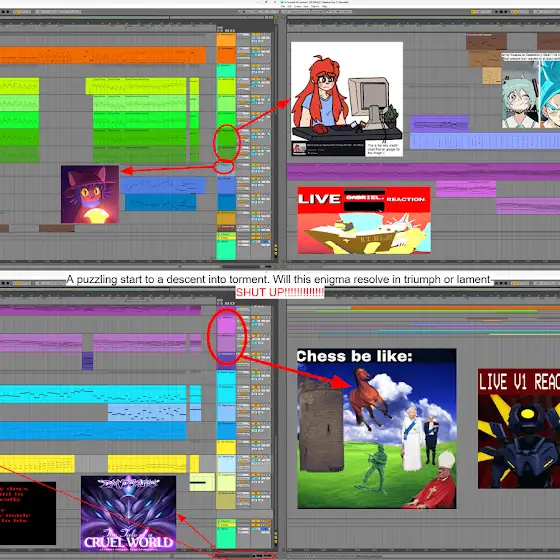Screen dimensions: 560x560
Task: Select the long purple clip in top-right panel
Action: [424, 171]
